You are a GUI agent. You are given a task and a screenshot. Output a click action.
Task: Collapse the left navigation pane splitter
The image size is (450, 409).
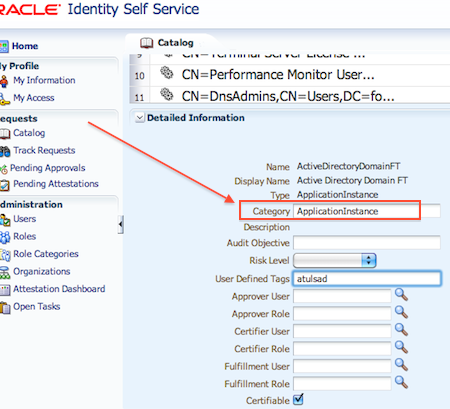pos(120,224)
